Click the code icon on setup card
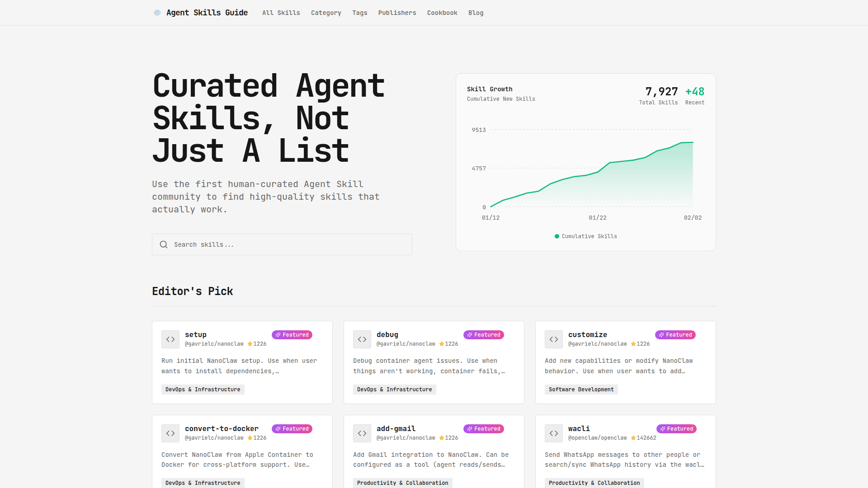The height and width of the screenshot is (488, 868). pyautogui.click(x=170, y=339)
